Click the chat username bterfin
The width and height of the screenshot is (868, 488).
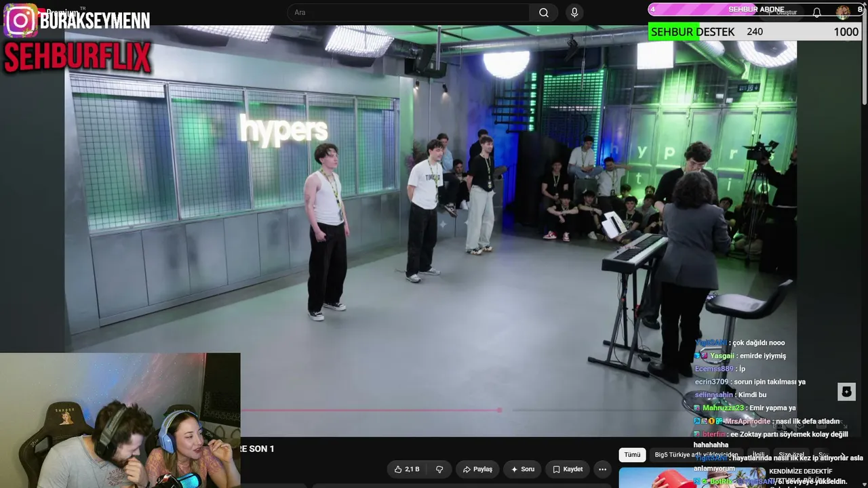(714, 434)
